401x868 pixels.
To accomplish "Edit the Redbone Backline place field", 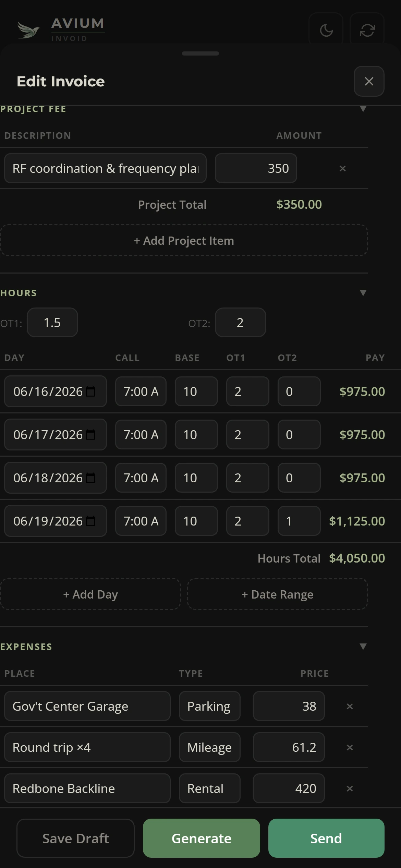I will [87, 788].
